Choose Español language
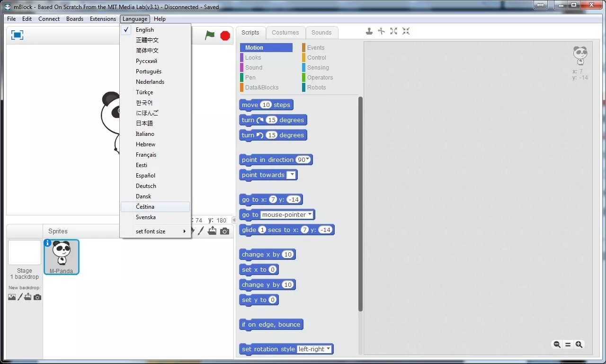 click(x=156, y=176)
